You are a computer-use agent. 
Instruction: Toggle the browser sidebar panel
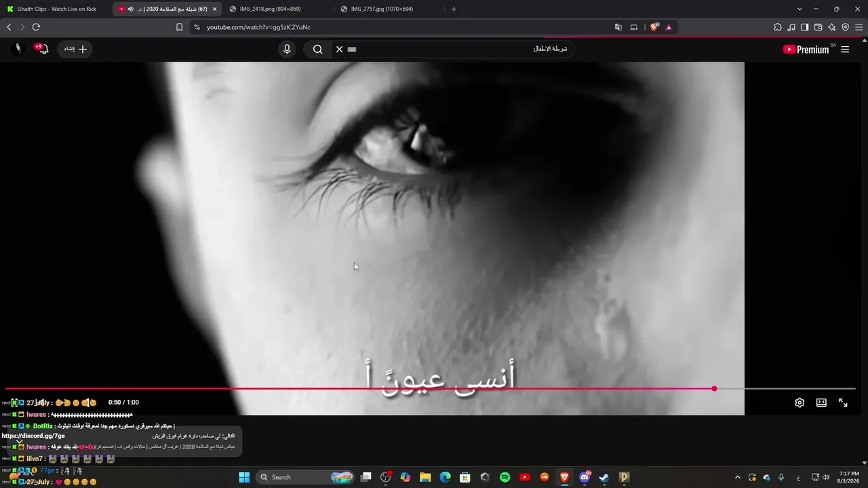pyautogui.click(x=804, y=27)
